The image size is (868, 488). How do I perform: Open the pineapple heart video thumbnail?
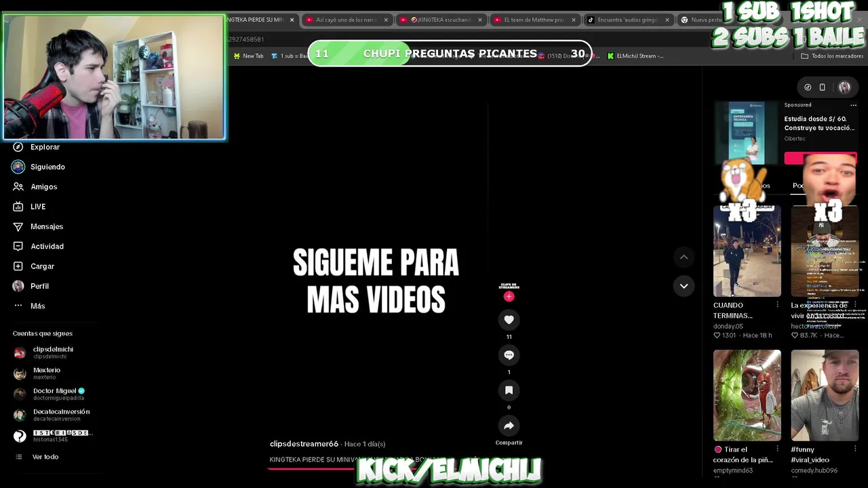[747, 395]
